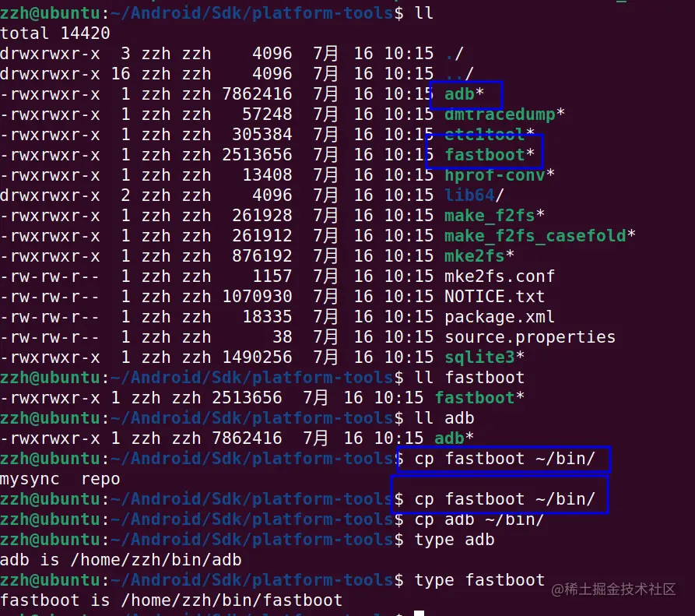
Task: Click the file size 1157
Action: (272, 276)
